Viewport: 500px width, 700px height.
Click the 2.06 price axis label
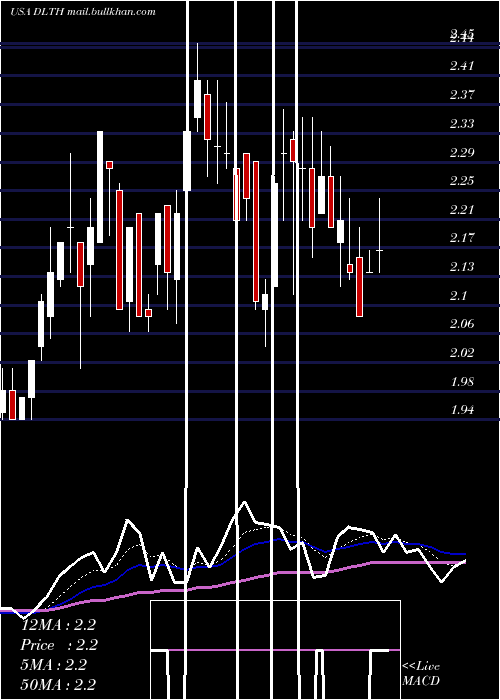click(x=462, y=324)
